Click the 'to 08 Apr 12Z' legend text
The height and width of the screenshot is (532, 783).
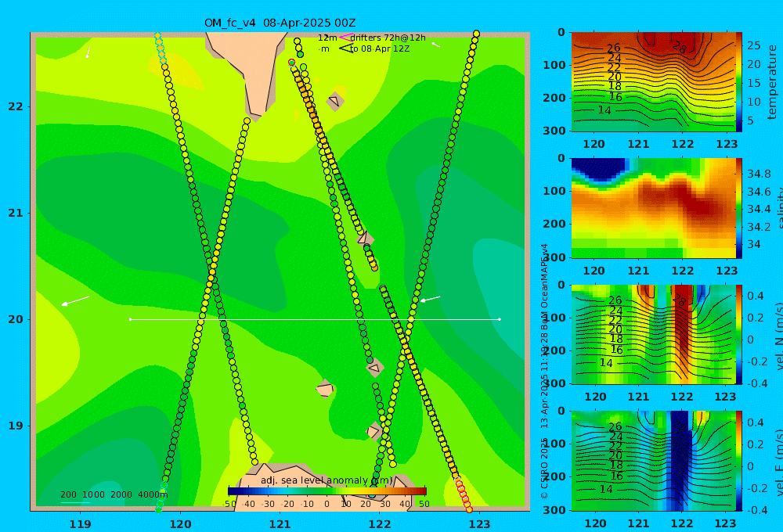(x=380, y=49)
